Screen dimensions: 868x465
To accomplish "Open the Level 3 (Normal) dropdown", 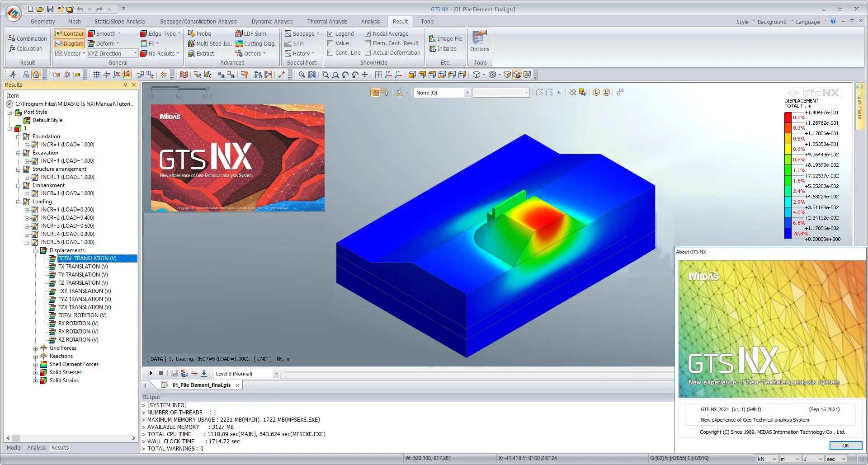I will point(246,374).
